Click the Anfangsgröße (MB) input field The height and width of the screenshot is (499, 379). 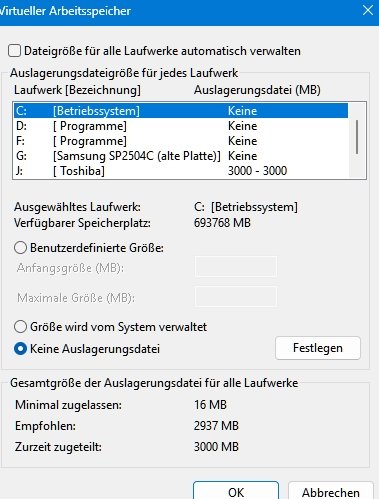236,267
